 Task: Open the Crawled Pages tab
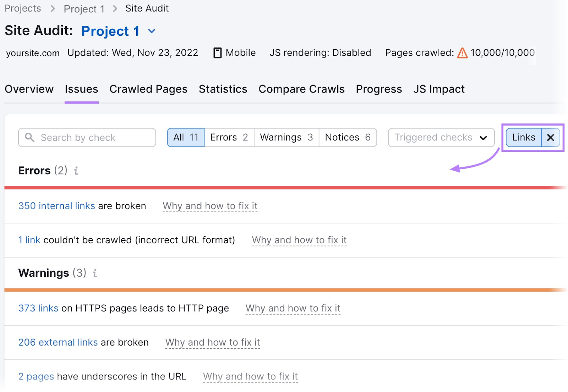[x=148, y=89]
